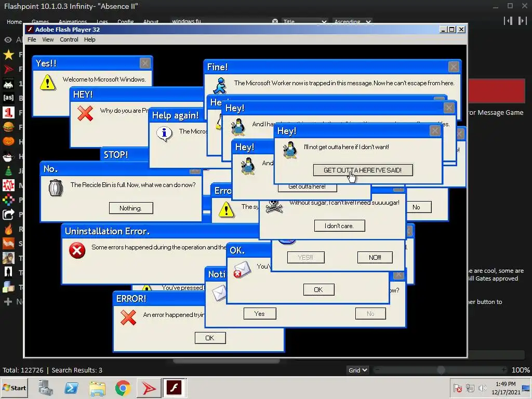Clear the search field with the X button
Screen dimensions: 532x399
point(275,21)
